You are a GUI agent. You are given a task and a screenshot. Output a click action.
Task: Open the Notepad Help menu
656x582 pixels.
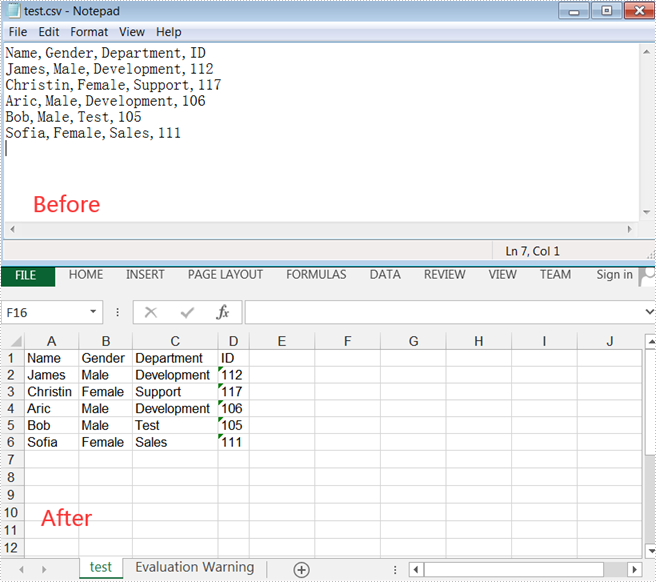click(169, 32)
